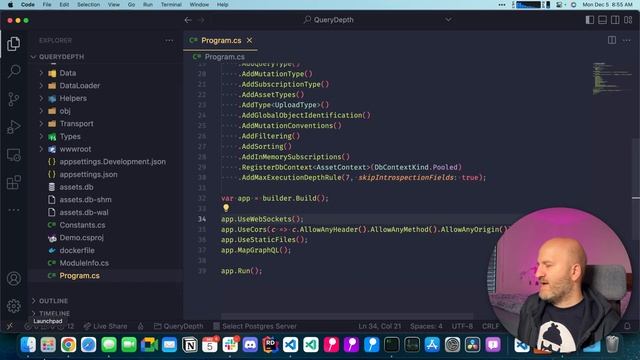Viewport: 640px width, 360px height.
Task: Open the command center dropdown chevron
Action: point(448,20)
